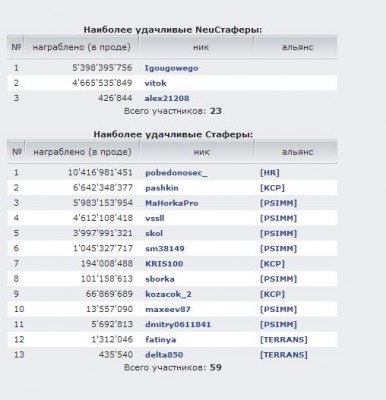Click the sborka nickname
The width and height of the screenshot is (386, 400).
tap(160, 279)
